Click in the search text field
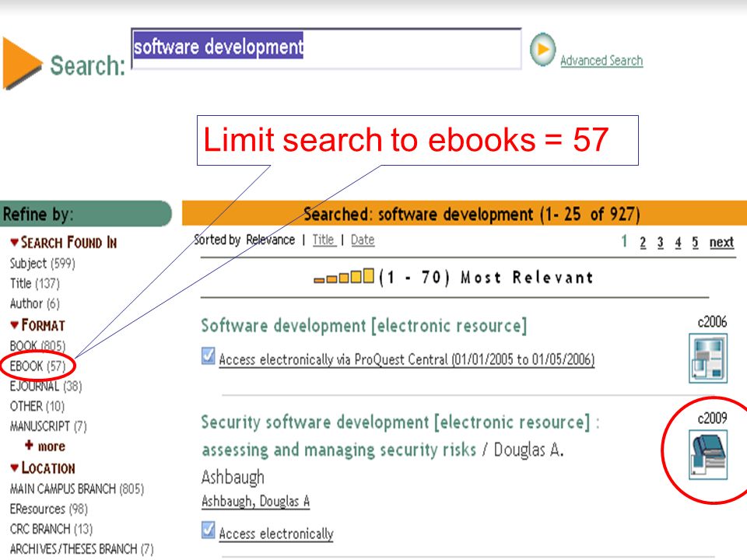The height and width of the screenshot is (560, 747). coord(326,48)
